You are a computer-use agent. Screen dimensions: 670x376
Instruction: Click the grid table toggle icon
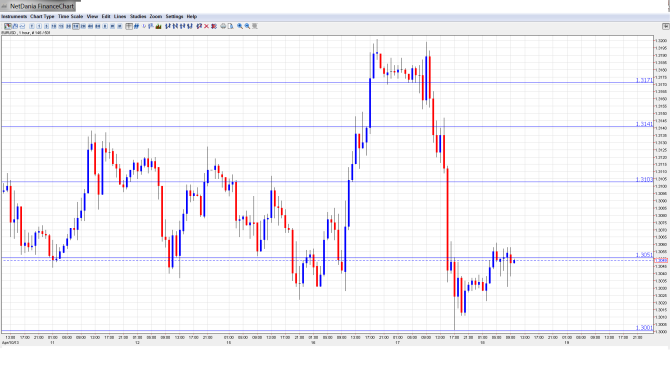[x=129, y=26]
